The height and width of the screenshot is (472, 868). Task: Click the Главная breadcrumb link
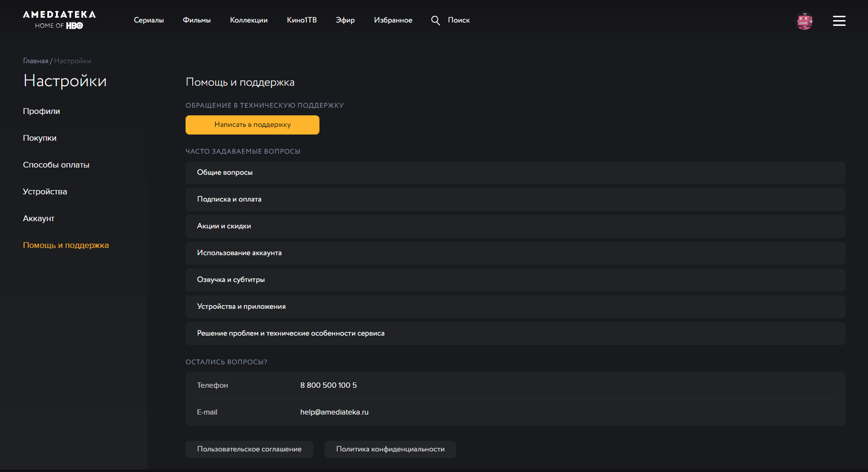[x=35, y=61]
